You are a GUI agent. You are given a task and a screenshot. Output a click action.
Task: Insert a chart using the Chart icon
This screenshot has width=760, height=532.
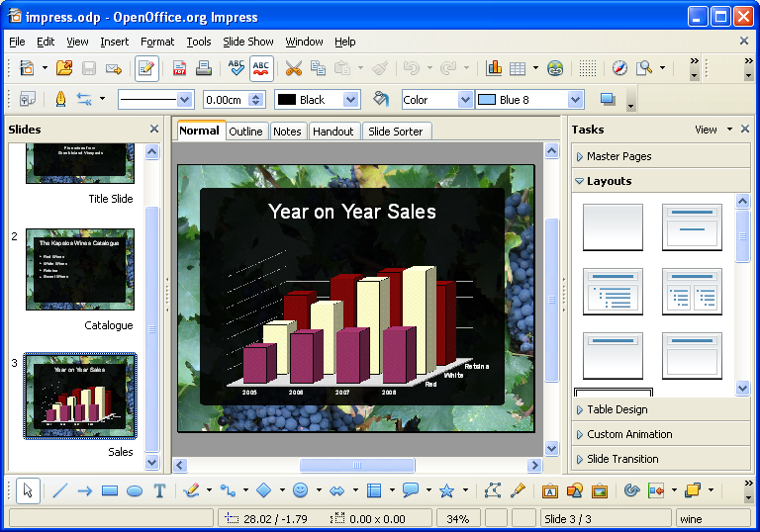pyautogui.click(x=494, y=68)
